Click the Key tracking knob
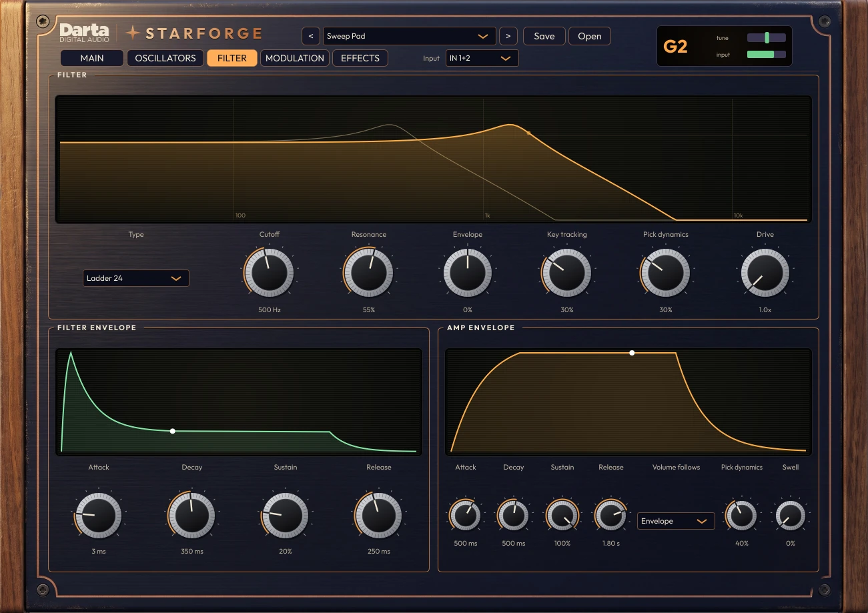 566,273
